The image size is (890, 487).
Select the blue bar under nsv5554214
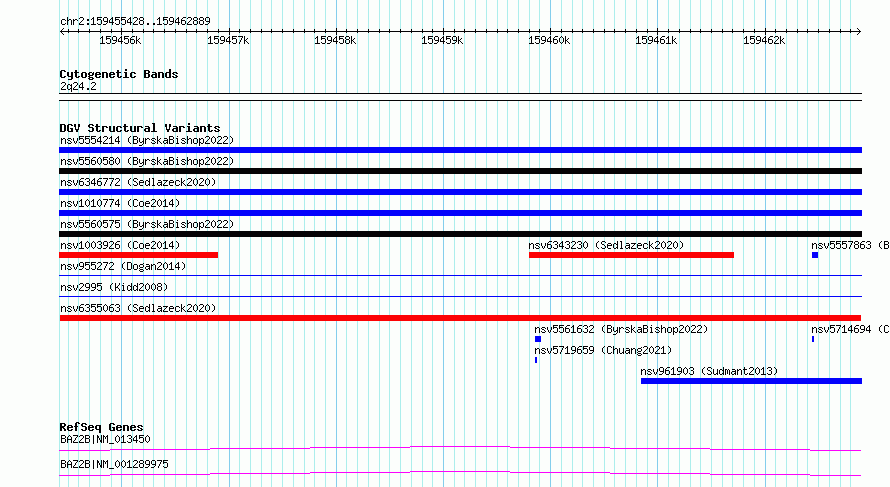tap(460, 150)
